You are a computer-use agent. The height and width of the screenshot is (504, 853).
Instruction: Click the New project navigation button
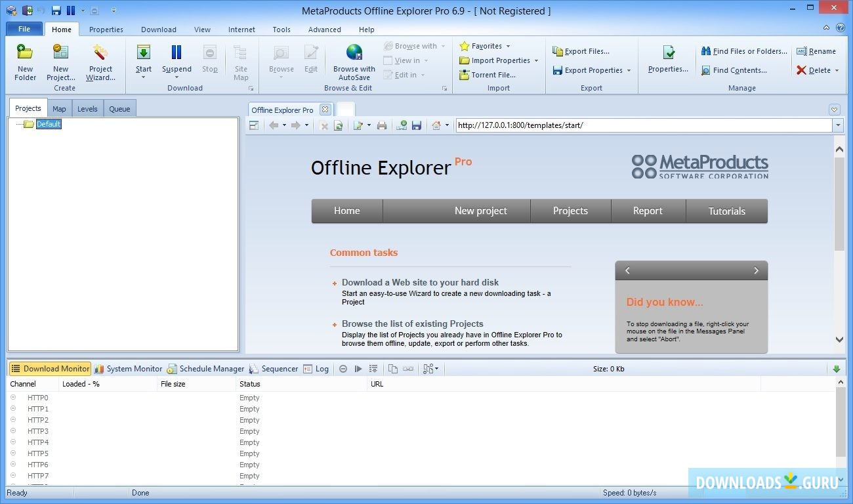point(480,211)
